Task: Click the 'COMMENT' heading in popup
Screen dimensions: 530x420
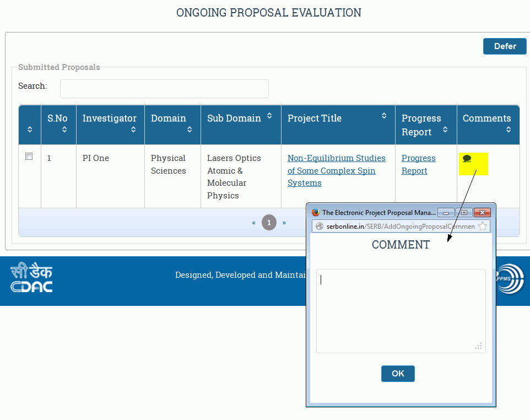Action: click(401, 245)
